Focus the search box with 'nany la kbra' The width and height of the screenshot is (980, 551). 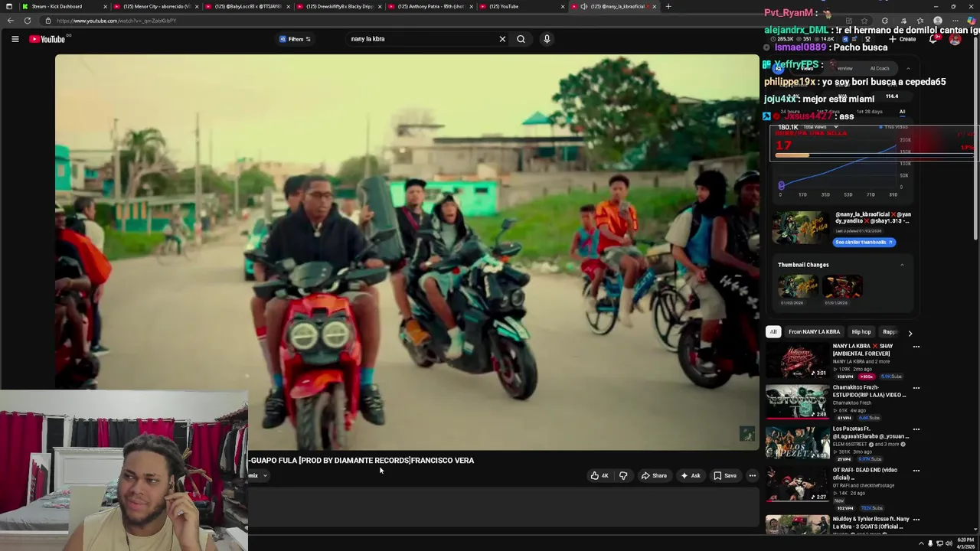pos(421,39)
